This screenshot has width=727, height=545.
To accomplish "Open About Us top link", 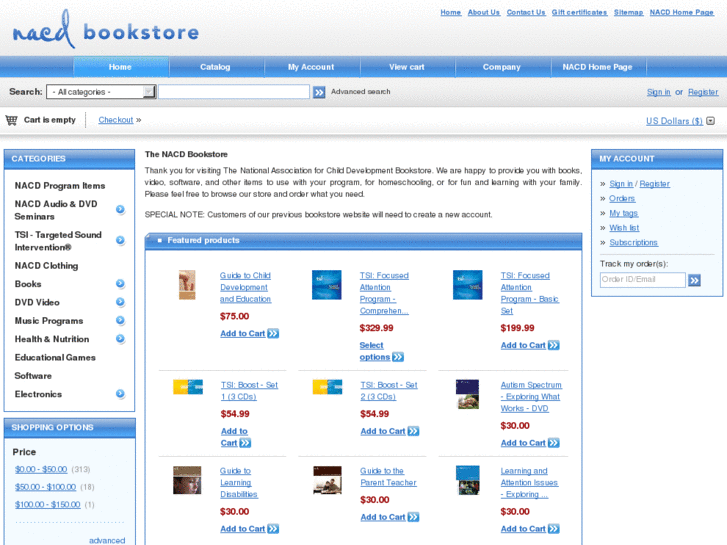I will pyautogui.click(x=484, y=13).
